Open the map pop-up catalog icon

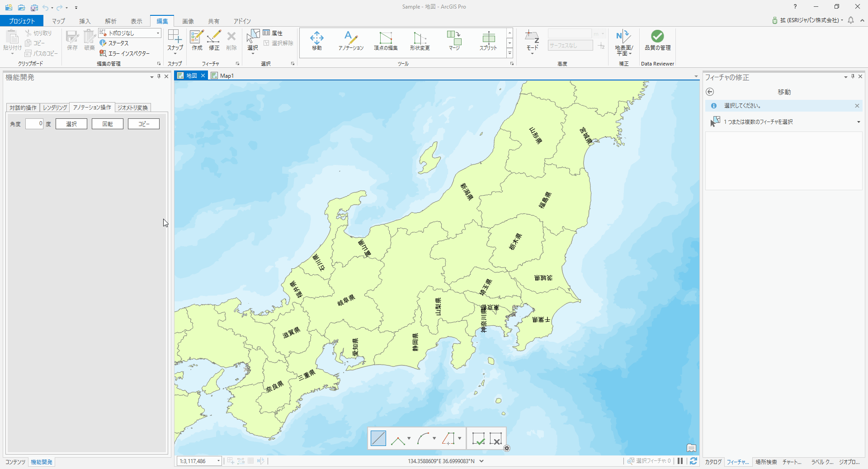tap(691, 448)
